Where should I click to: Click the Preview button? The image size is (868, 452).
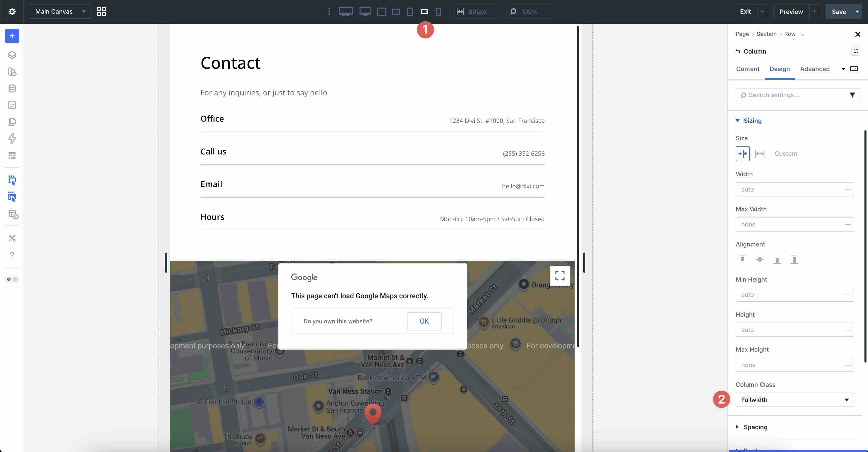point(791,12)
